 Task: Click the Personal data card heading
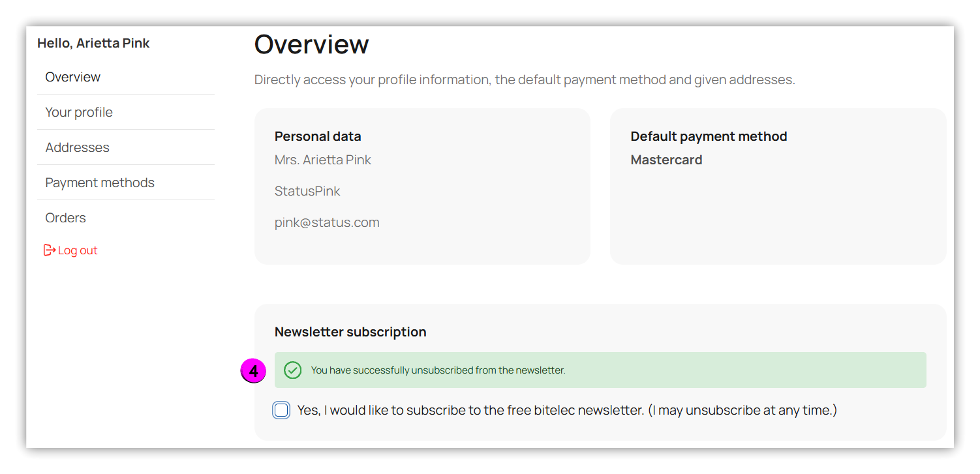point(318,136)
